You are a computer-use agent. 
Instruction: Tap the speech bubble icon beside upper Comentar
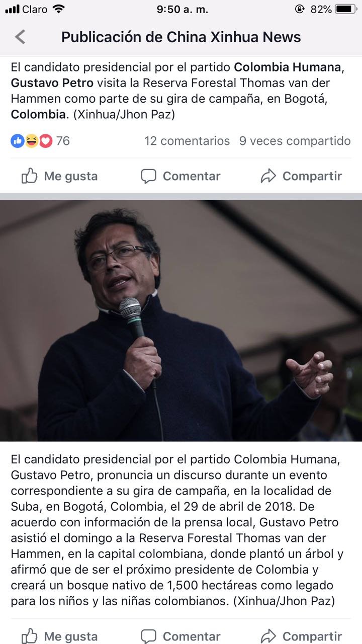148,177
